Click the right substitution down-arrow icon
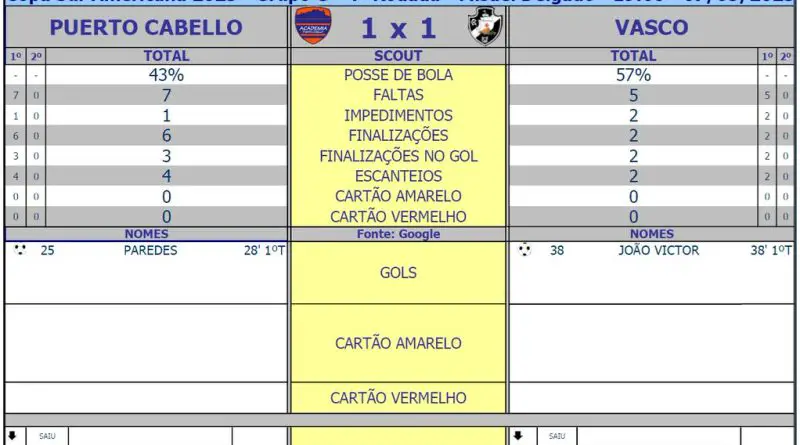Viewport: 800px width, 445px height. (518, 435)
